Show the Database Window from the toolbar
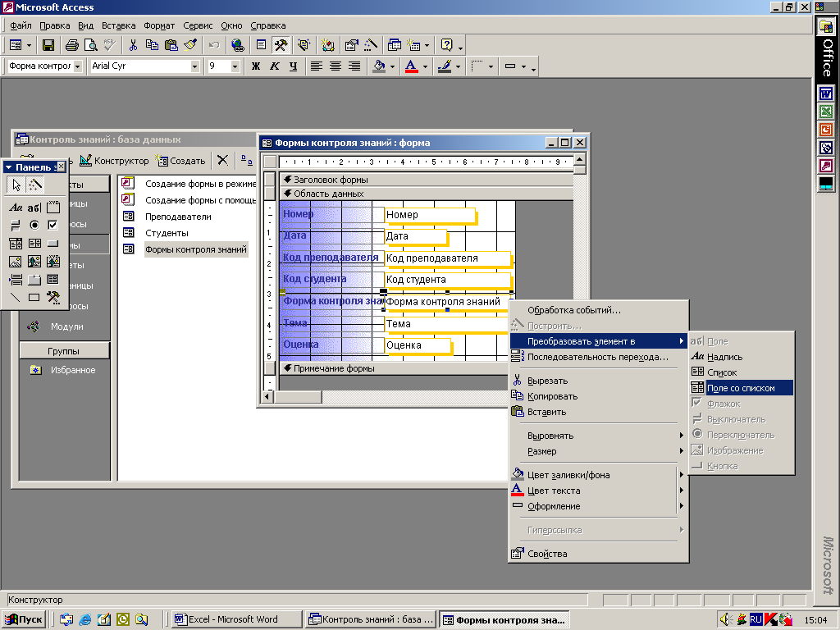The height and width of the screenshot is (630, 840). [x=394, y=46]
